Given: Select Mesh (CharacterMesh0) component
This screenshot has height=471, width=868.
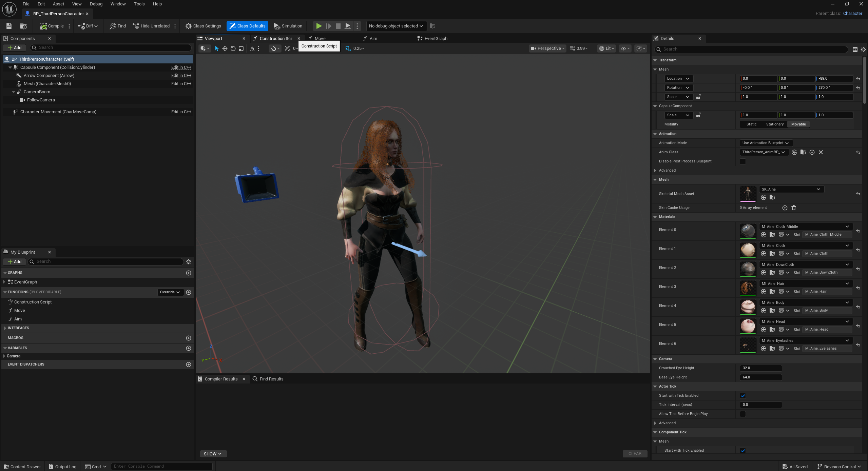Looking at the screenshot, I should pyautogui.click(x=47, y=84).
